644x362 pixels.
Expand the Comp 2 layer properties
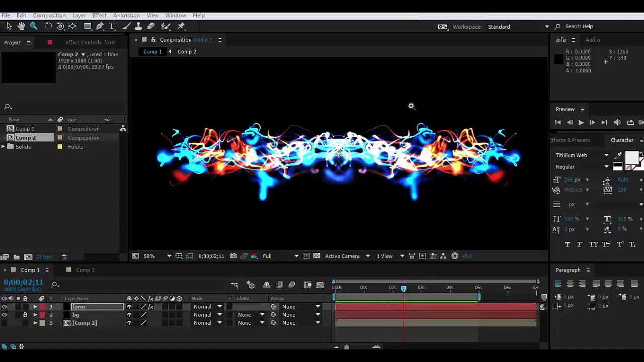[x=35, y=323]
